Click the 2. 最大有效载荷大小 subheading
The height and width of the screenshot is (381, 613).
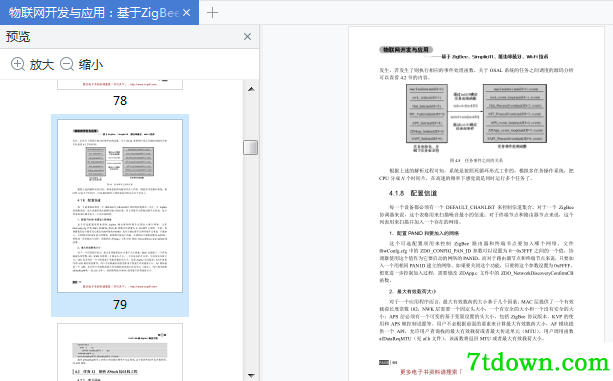click(x=412, y=292)
